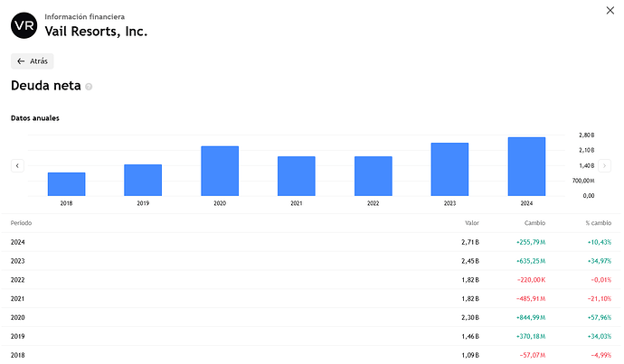Select the 2019 bar in the chart
This screenshot has height=364, width=624.
click(143, 180)
